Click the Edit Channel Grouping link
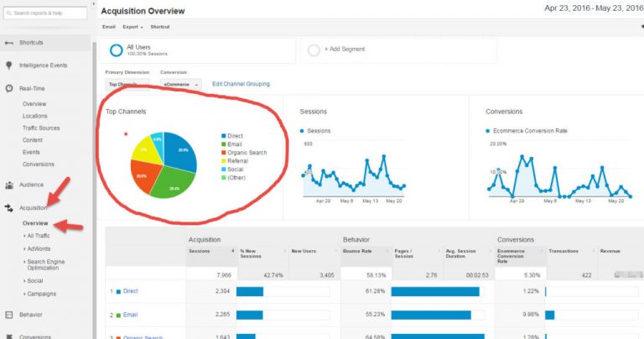The height and width of the screenshot is (339, 644). pyautogui.click(x=241, y=84)
